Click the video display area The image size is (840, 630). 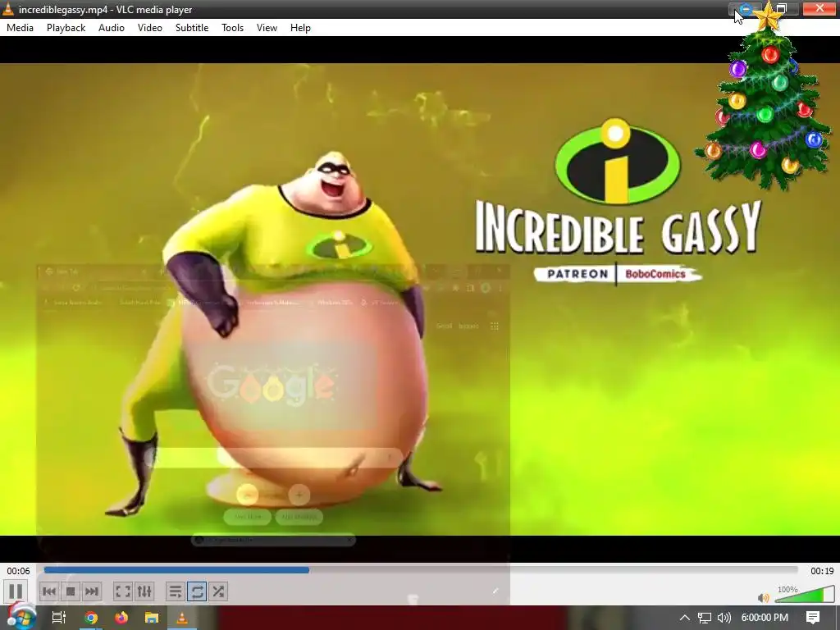tap(420, 299)
